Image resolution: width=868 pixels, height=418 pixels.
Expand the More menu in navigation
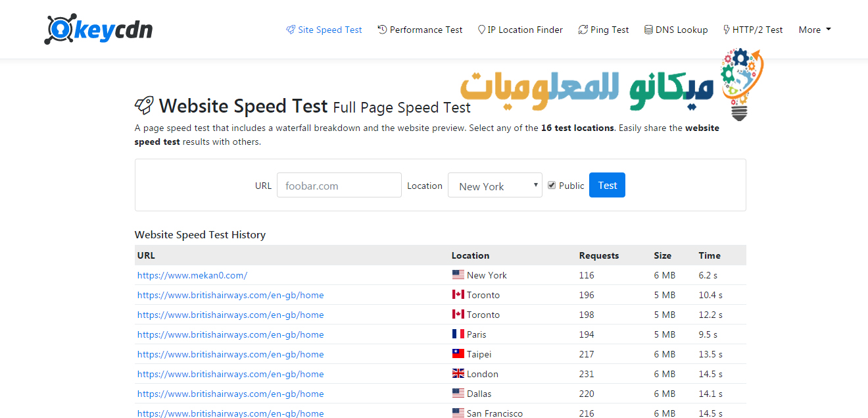point(814,30)
